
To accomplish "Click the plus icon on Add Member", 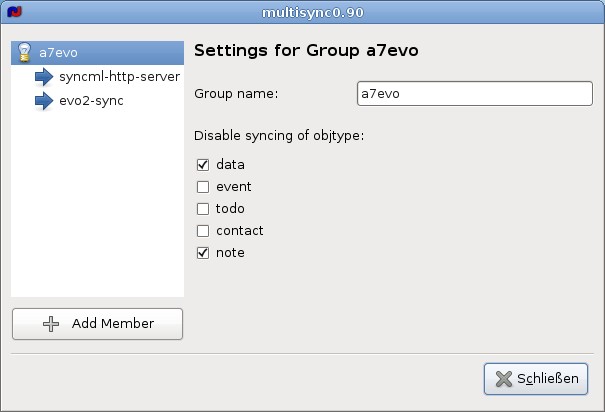I will pyautogui.click(x=52, y=324).
